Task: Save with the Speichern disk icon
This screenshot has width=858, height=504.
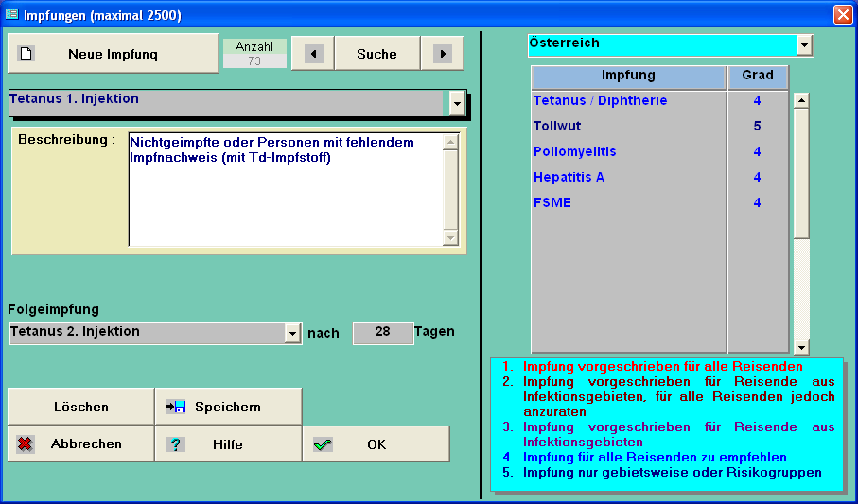Action: (x=176, y=407)
